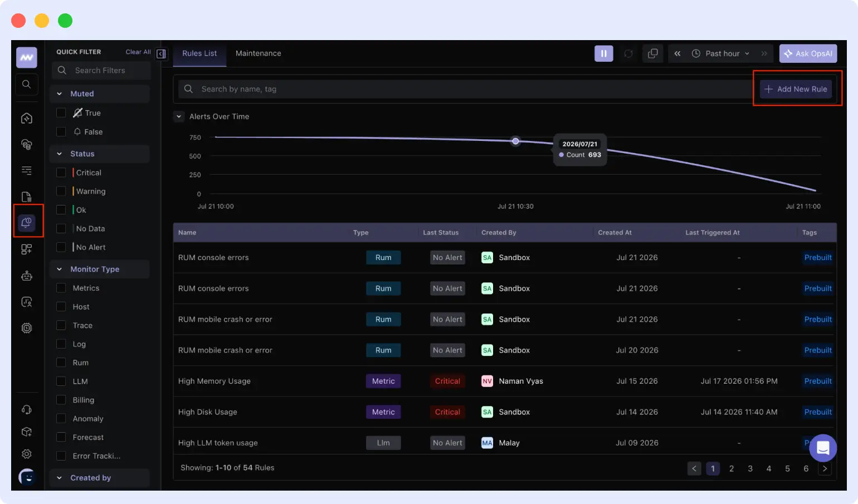Open the High Disk Usage rule
858x504 pixels.
pos(208,412)
